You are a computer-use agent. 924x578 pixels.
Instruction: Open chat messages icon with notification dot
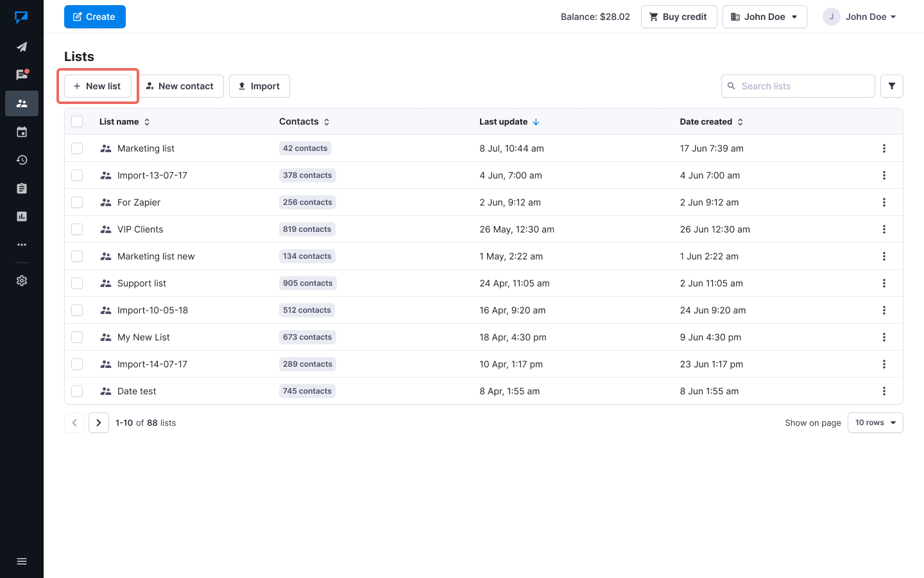22,75
